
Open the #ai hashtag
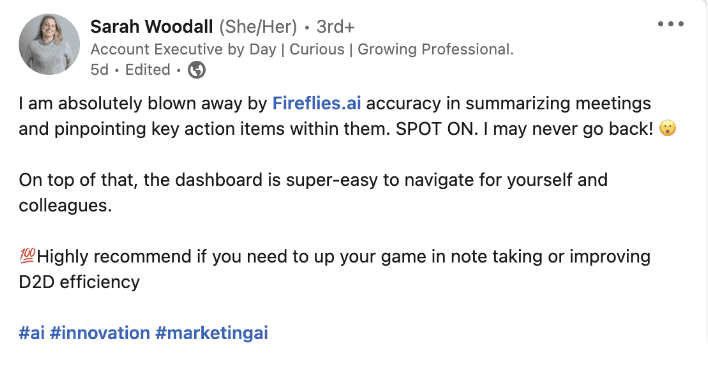point(32,333)
